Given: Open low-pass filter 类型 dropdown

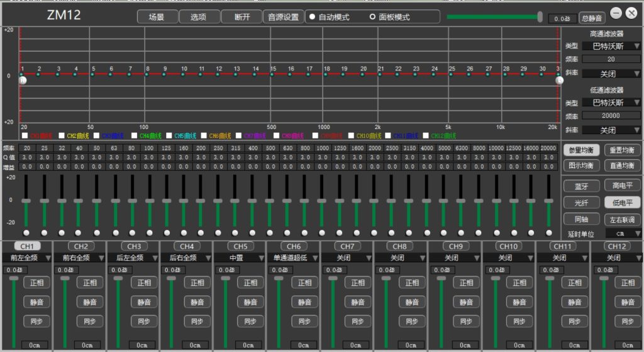Looking at the screenshot, I should coord(611,103).
